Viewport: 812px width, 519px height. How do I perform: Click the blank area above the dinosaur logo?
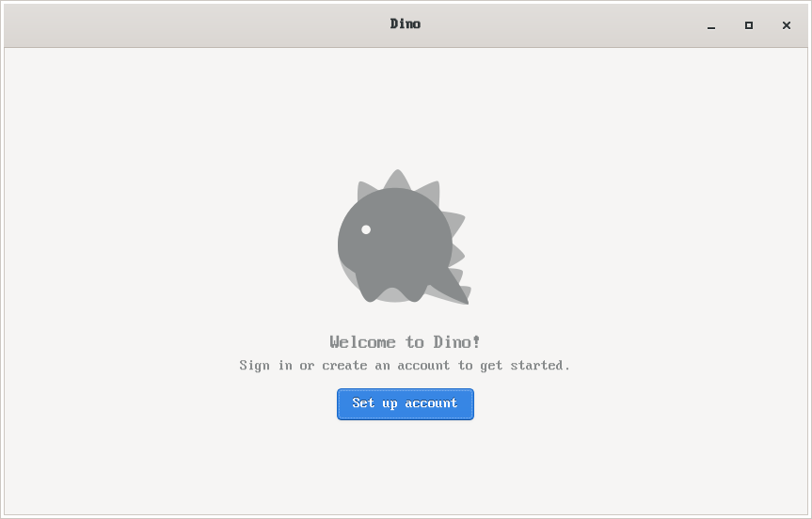tap(405, 109)
